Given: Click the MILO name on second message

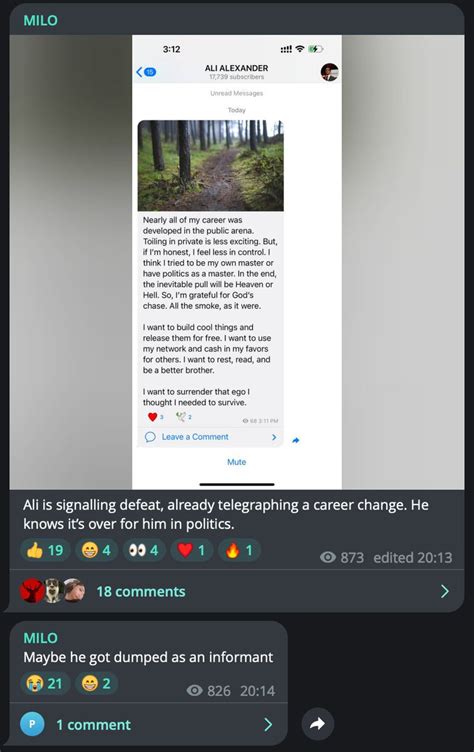Looking at the screenshot, I should [x=41, y=638].
